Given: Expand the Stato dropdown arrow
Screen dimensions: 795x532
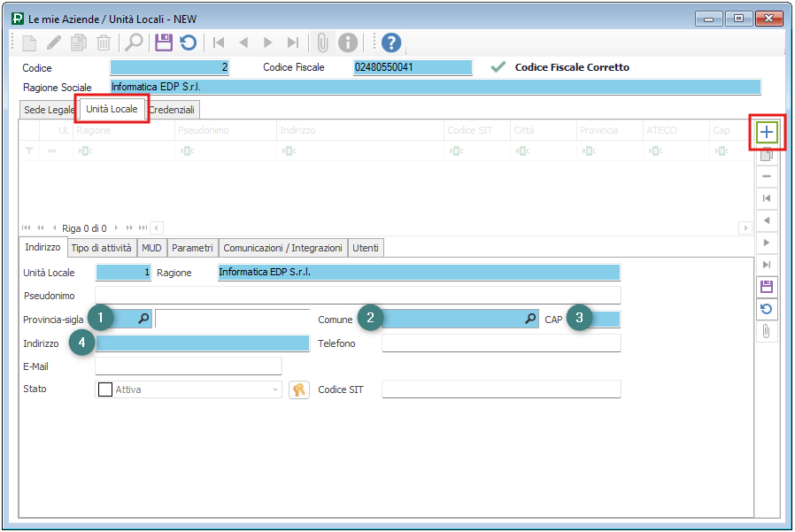Looking at the screenshot, I should pos(275,389).
